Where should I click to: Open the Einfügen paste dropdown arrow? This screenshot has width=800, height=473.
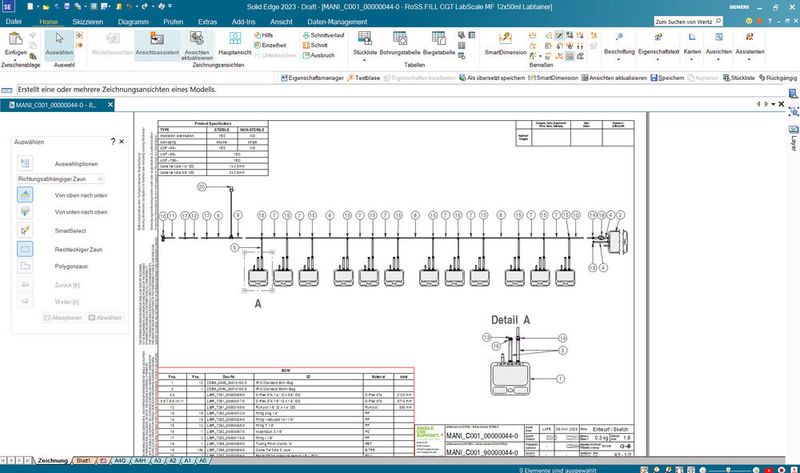(x=15, y=59)
